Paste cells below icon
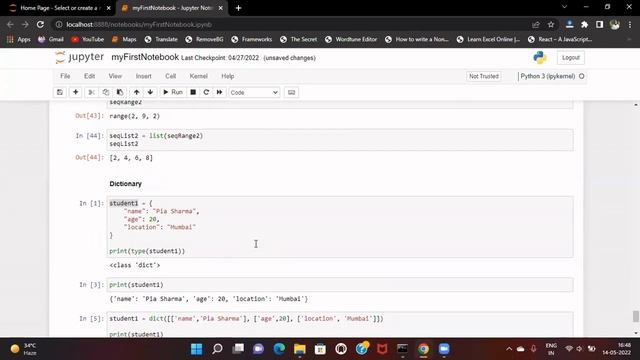The width and height of the screenshot is (640, 360). click(x=120, y=92)
